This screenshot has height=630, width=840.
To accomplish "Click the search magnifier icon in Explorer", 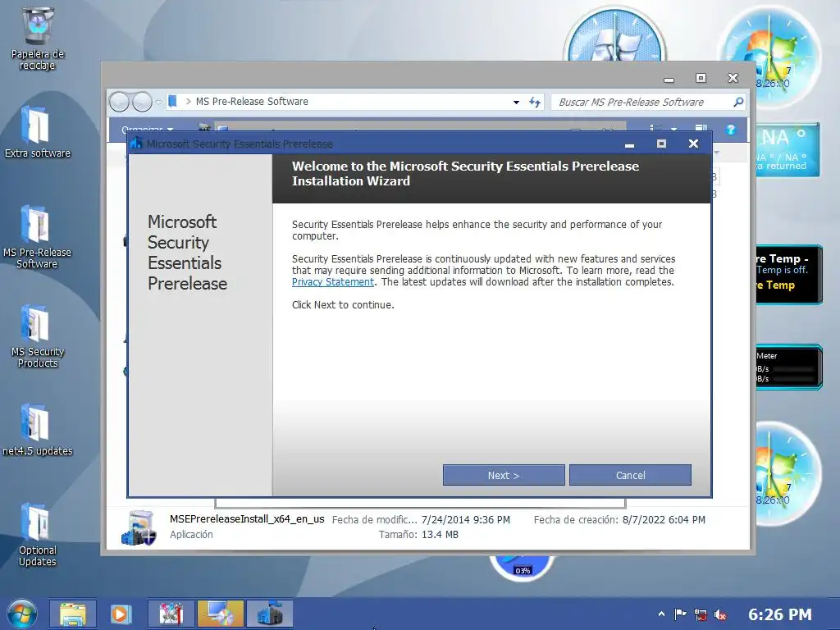I will coord(738,101).
